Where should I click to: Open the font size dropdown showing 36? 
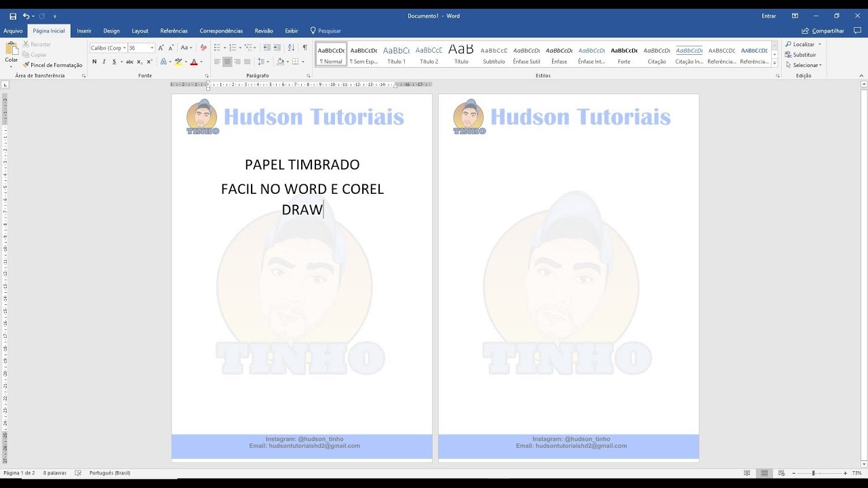153,48
